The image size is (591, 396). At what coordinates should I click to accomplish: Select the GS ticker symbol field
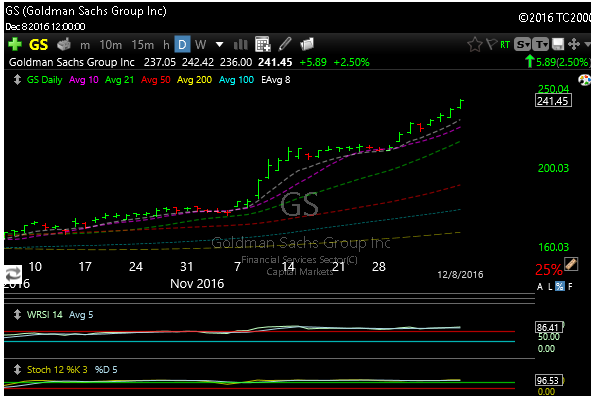38,45
